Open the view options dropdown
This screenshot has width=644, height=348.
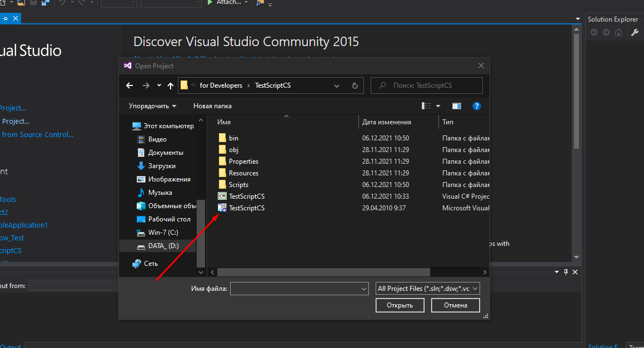pos(438,106)
